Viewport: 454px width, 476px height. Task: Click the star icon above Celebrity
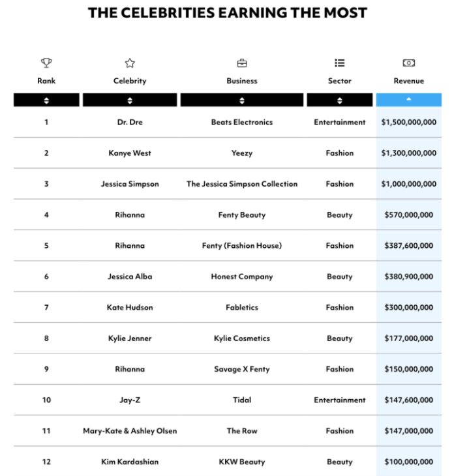(130, 63)
